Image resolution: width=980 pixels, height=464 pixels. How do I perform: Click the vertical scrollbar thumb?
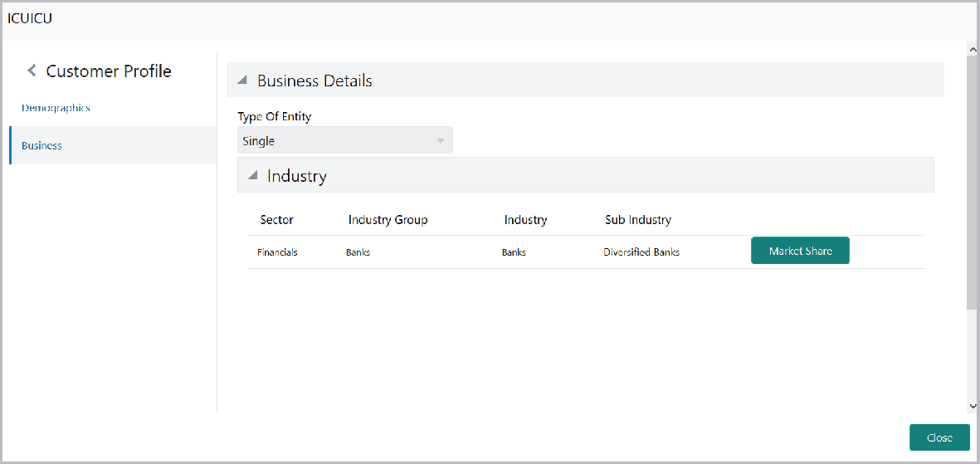pos(973,183)
